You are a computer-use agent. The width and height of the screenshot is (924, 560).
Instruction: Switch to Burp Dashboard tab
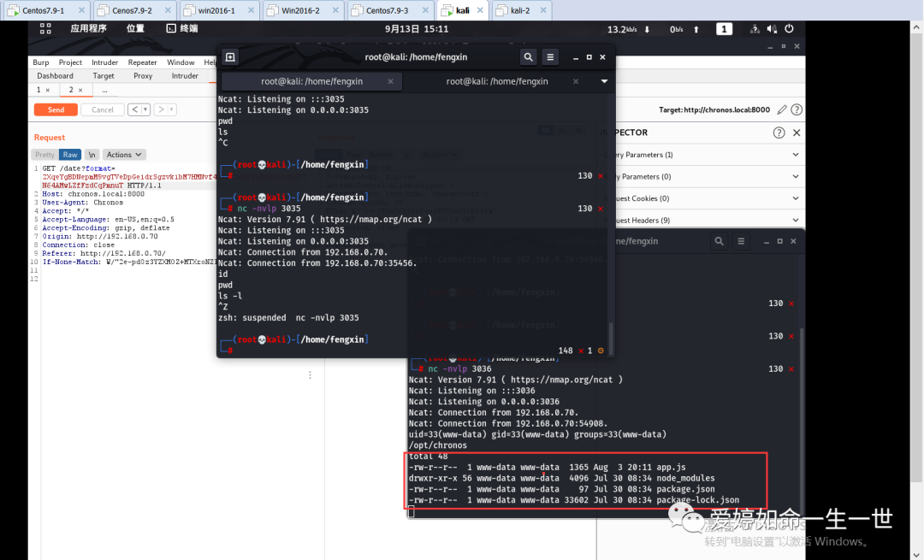point(55,76)
